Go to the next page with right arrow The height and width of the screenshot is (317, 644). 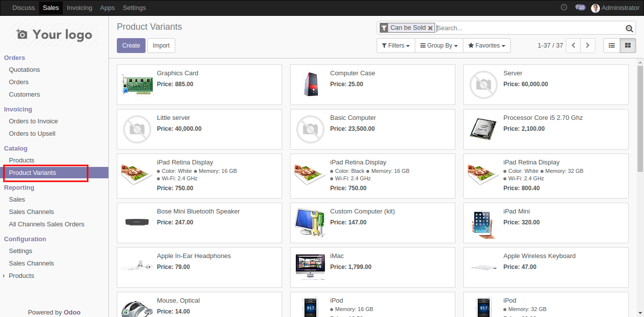tap(588, 45)
